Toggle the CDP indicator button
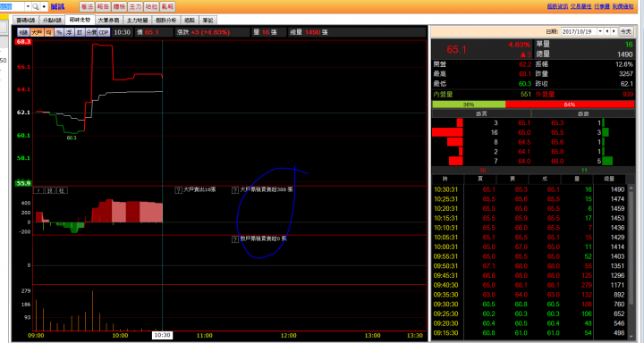This screenshot has height=343, width=644. [x=104, y=32]
